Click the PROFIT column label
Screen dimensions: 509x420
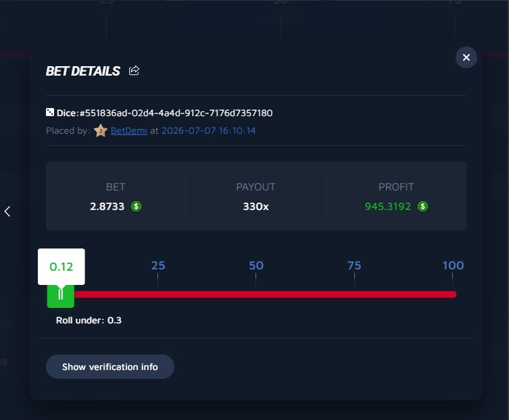396,187
